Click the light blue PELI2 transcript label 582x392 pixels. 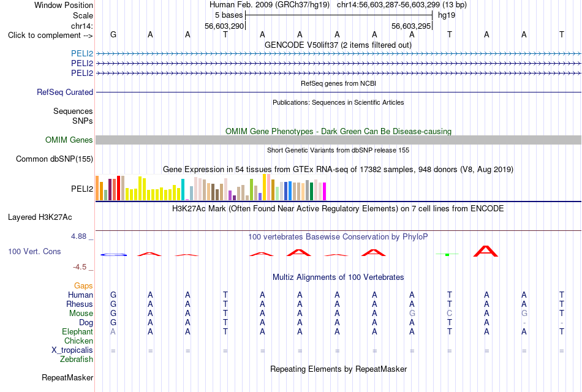[x=82, y=53]
